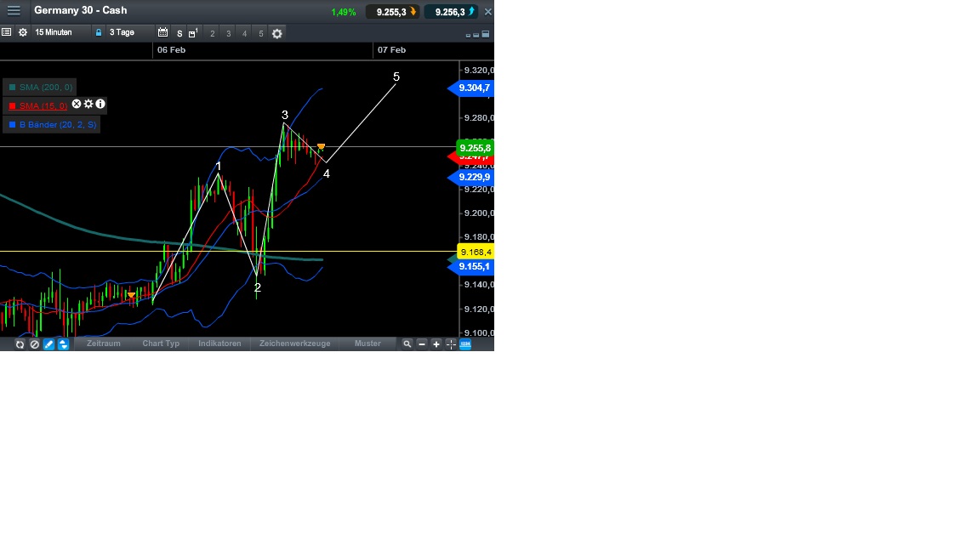Click the crosshair cursor icon
Screen dimensions: 980x551
pos(450,344)
